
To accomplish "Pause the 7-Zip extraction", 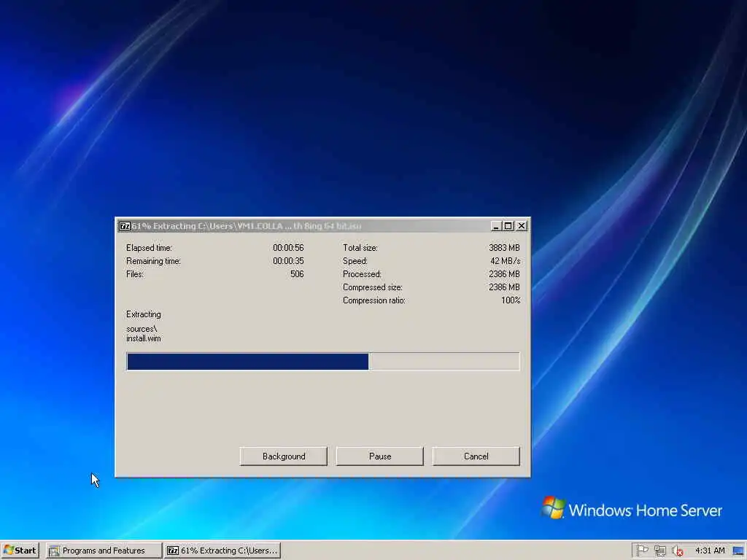I will 379,456.
